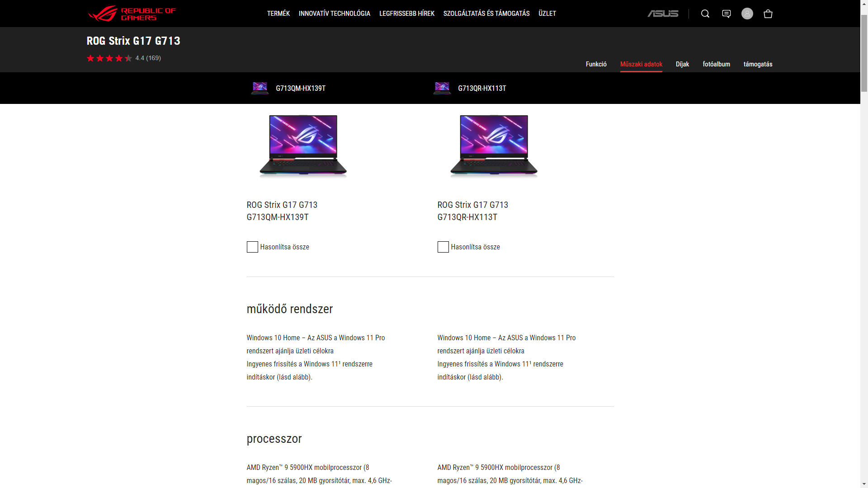Click the Republic of Gamers logo
868x488 pixels.
(x=132, y=14)
